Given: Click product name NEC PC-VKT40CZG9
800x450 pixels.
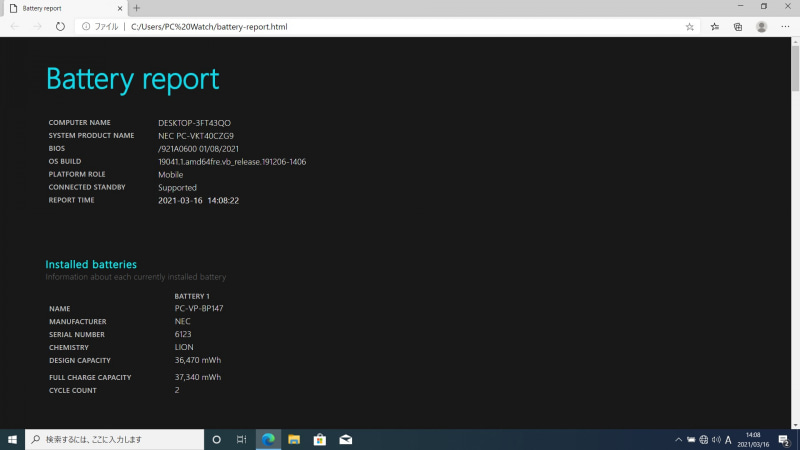Looking at the screenshot, I should click(196, 136).
